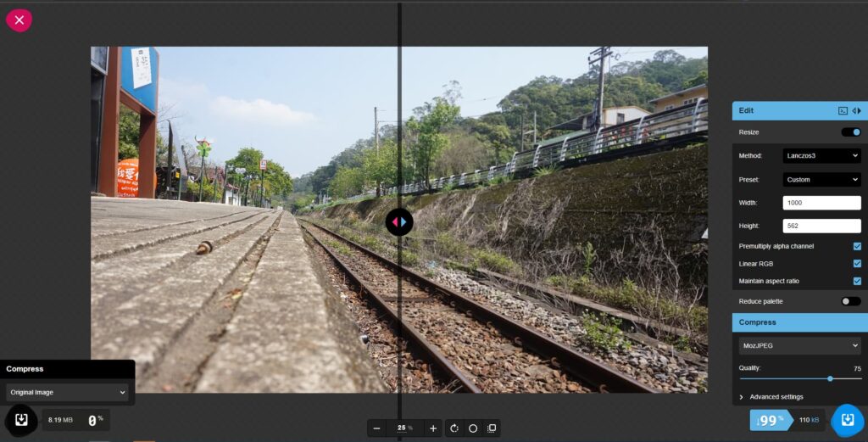The height and width of the screenshot is (442, 868).
Task: Toggle smoothing with the circle icon
Action: [x=473, y=428]
